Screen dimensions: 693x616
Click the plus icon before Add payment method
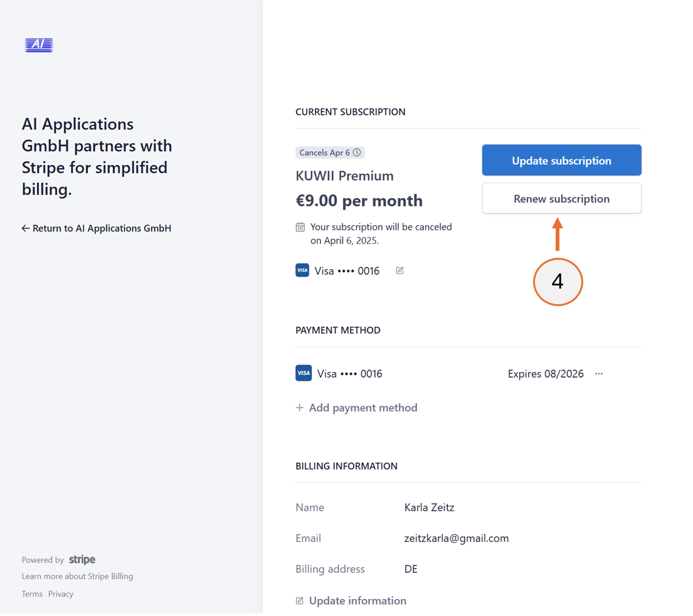point(299,407)
